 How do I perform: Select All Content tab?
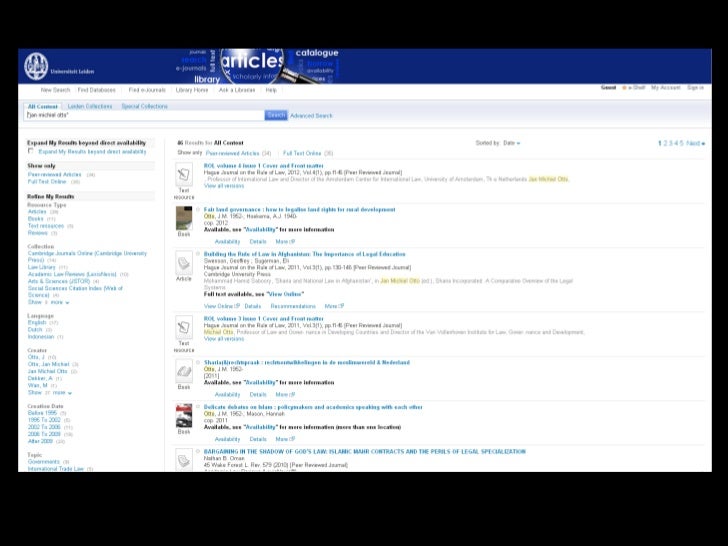point(43,106)
